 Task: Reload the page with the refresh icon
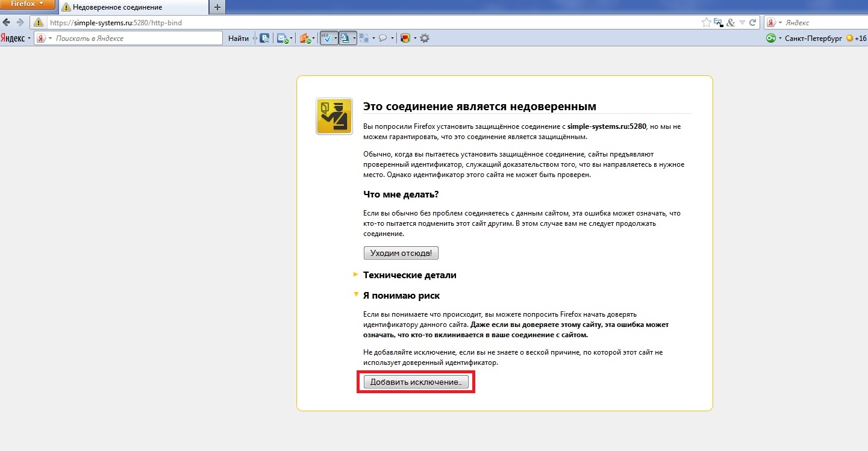coord(753,23)
